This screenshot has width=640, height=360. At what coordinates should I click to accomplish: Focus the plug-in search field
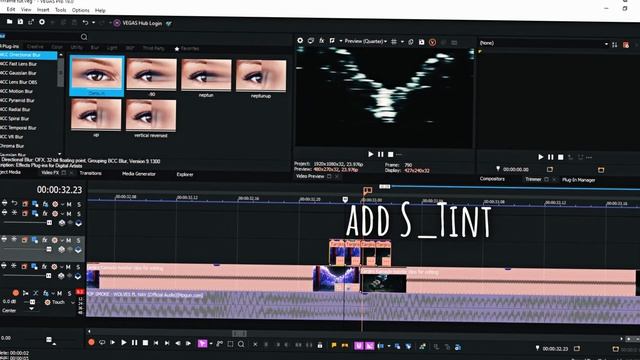tap(40, 37)
